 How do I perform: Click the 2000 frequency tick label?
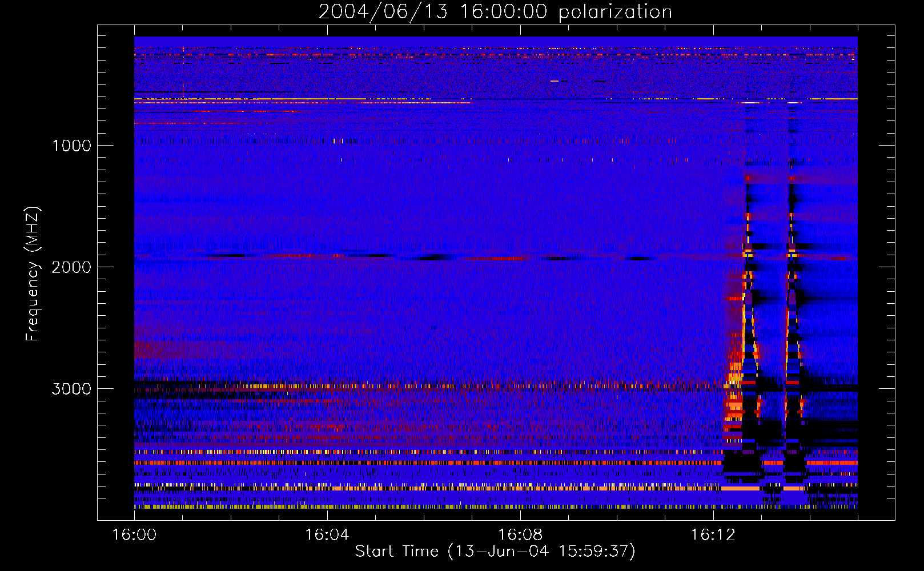click(71, 267)
